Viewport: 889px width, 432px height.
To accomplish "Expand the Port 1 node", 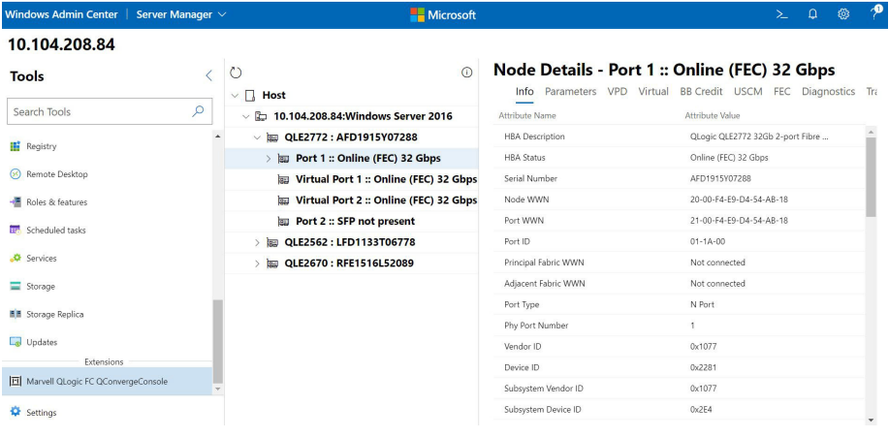I will pyautogui.click(x=269, y=158).
